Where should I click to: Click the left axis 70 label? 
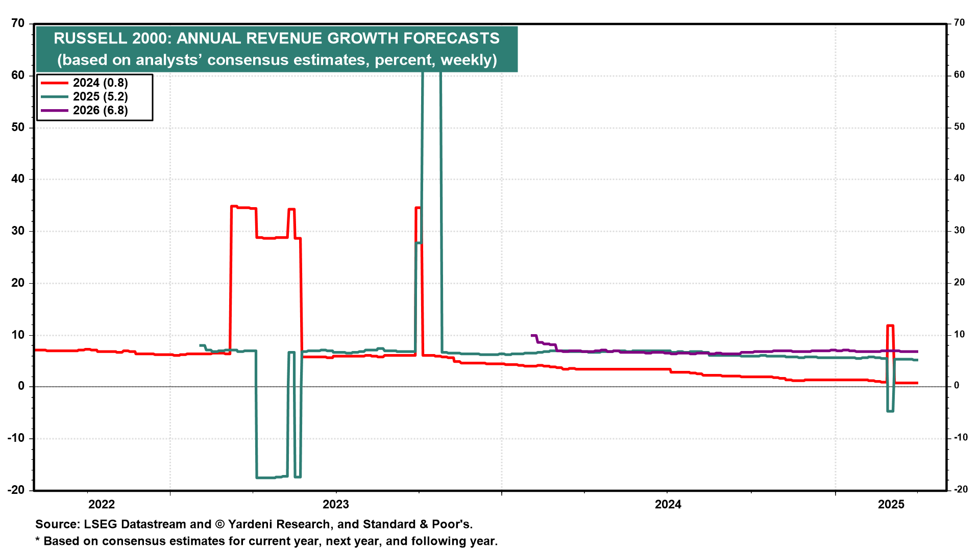click(x=17, y=23)
